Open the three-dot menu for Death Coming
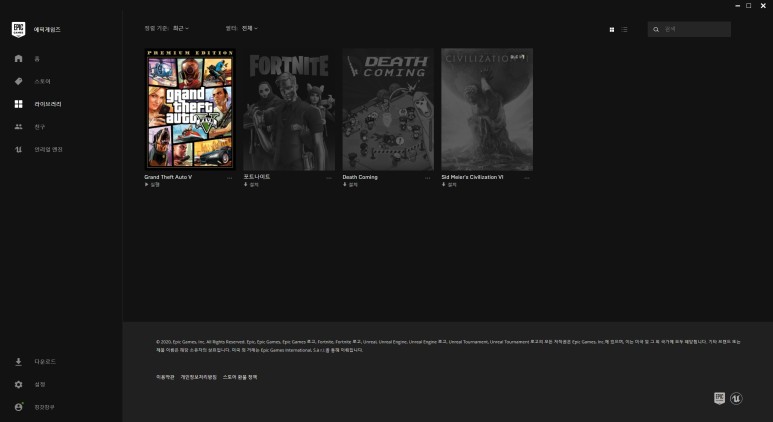773x422 pixels. (428, 178)
